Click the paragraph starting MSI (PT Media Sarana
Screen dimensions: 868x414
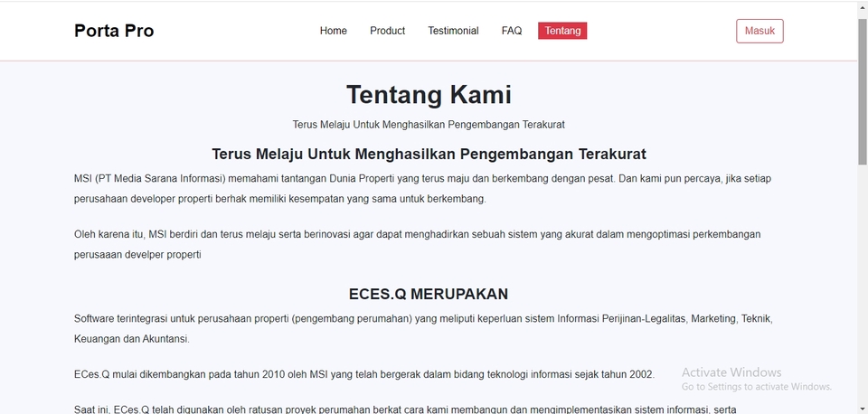(x=423, y=189)
